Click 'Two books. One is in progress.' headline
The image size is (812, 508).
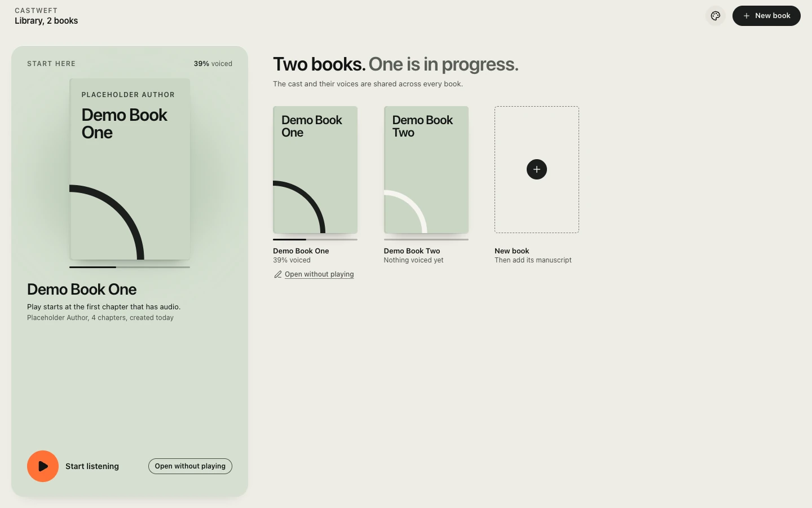396,64
